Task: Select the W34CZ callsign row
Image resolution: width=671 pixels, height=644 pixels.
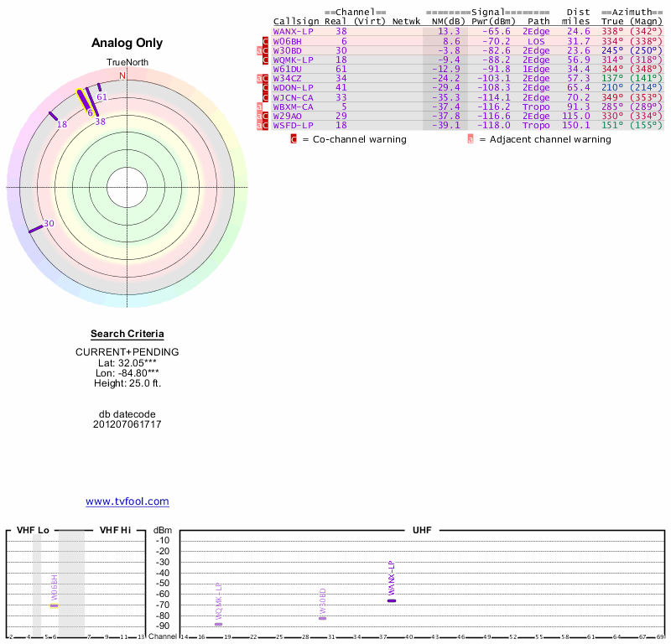Action: [287, 78]
